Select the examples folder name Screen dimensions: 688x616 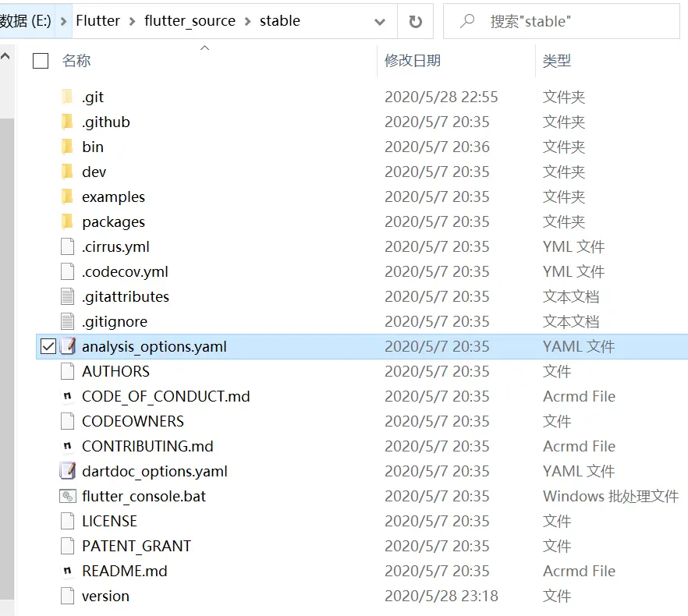113,197
